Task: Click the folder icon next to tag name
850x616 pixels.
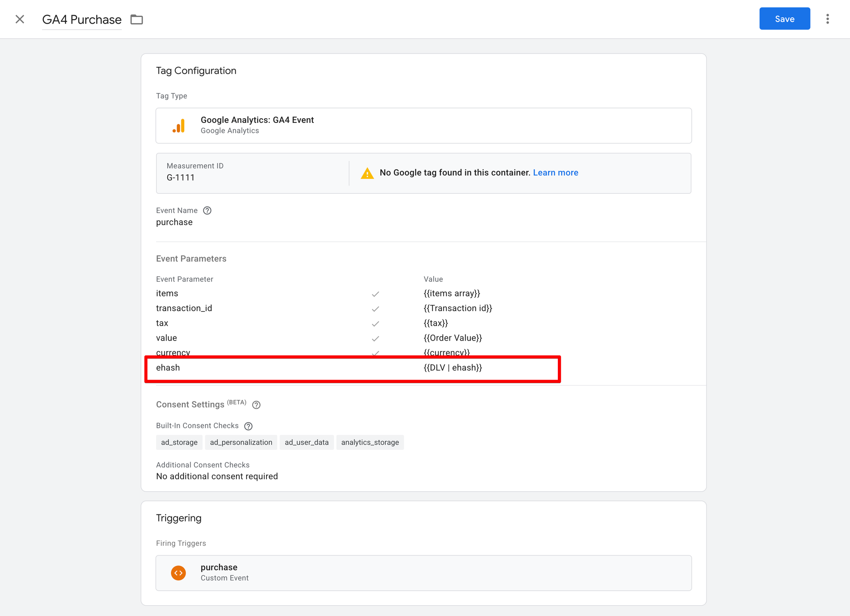Action: coord(137,19)
